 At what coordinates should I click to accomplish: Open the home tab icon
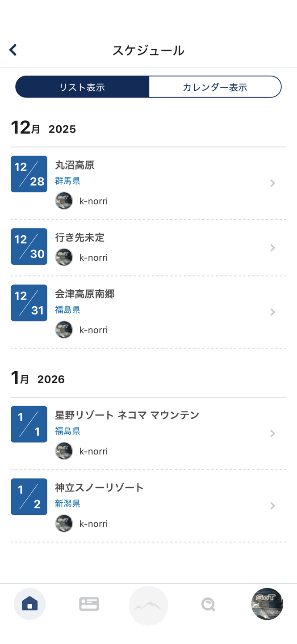29,604
